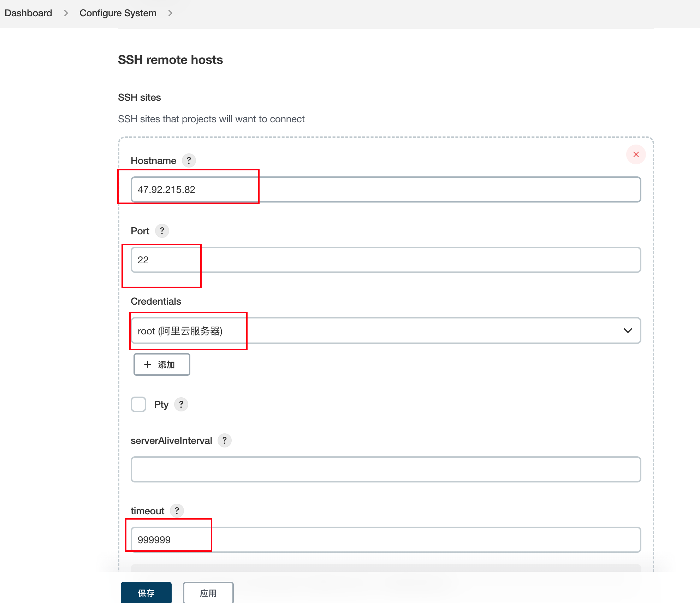Click the plus icon on 添加 button
Image resolution: width=700 pixels, height=603 pixels.
coord(148,364)
